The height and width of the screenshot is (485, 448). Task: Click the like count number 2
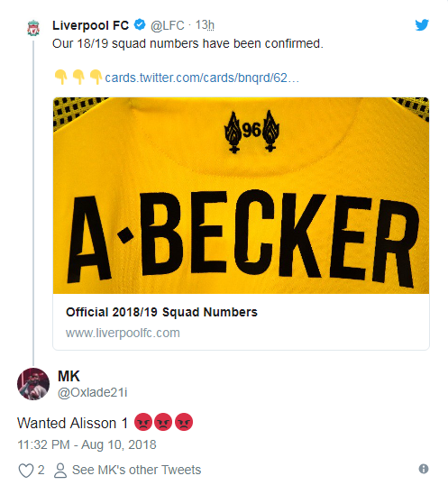click(41, 471)
